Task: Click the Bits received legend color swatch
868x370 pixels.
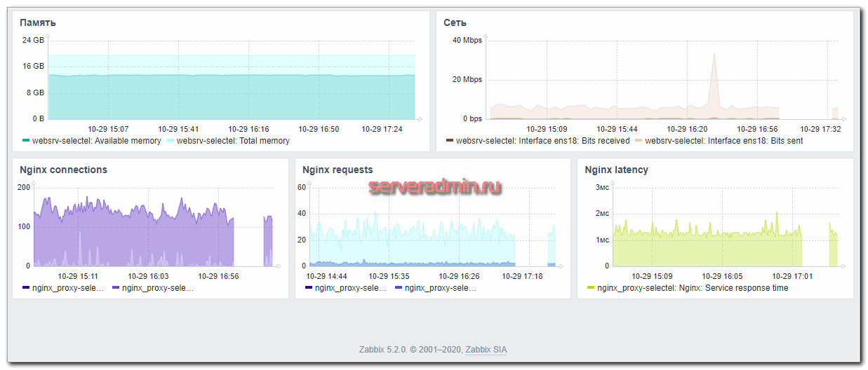Action: pos(450,141)
